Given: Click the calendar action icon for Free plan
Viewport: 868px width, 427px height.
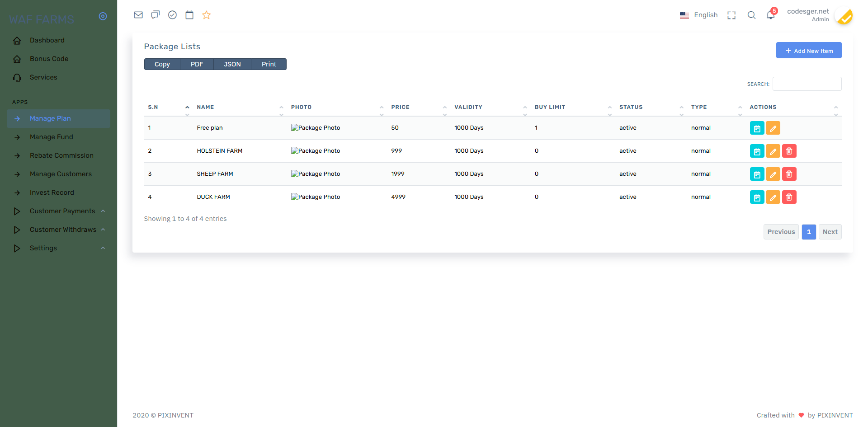Looking at the screenshot, I should (x=757, y=128).
